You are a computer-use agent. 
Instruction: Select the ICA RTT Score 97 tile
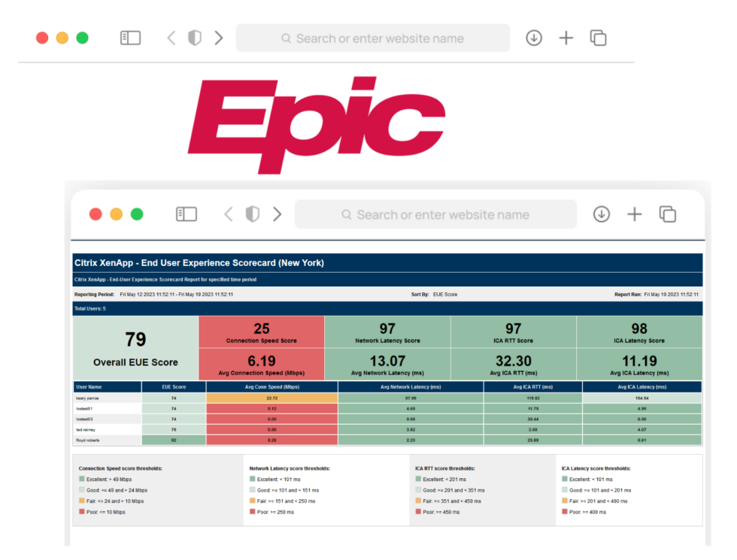(513, 332)
